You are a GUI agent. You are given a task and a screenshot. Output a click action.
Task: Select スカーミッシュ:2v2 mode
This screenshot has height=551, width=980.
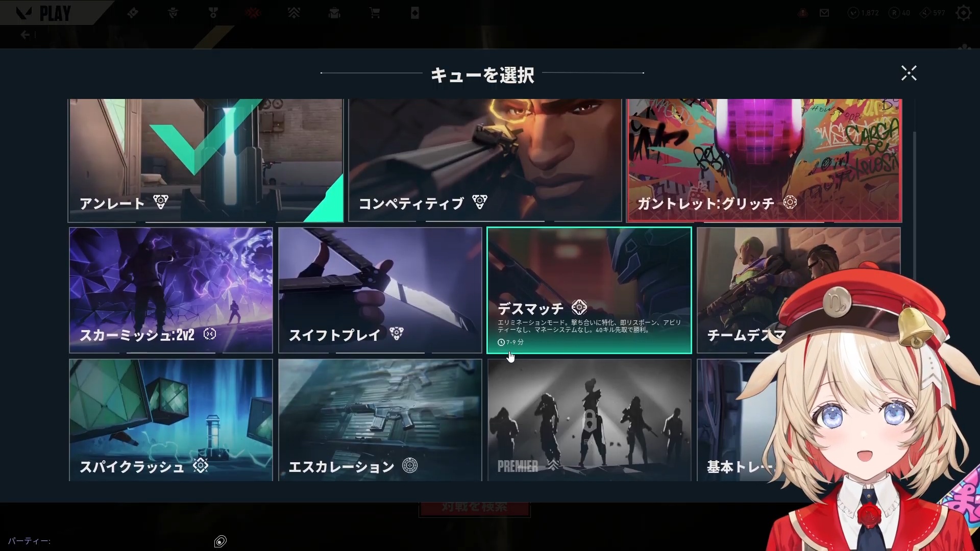[171, 290]
